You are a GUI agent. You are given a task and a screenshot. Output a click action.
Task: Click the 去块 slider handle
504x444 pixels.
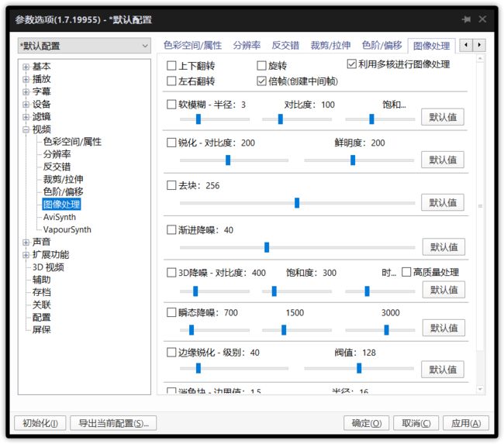pyautogui.click(x=297, y=203)
